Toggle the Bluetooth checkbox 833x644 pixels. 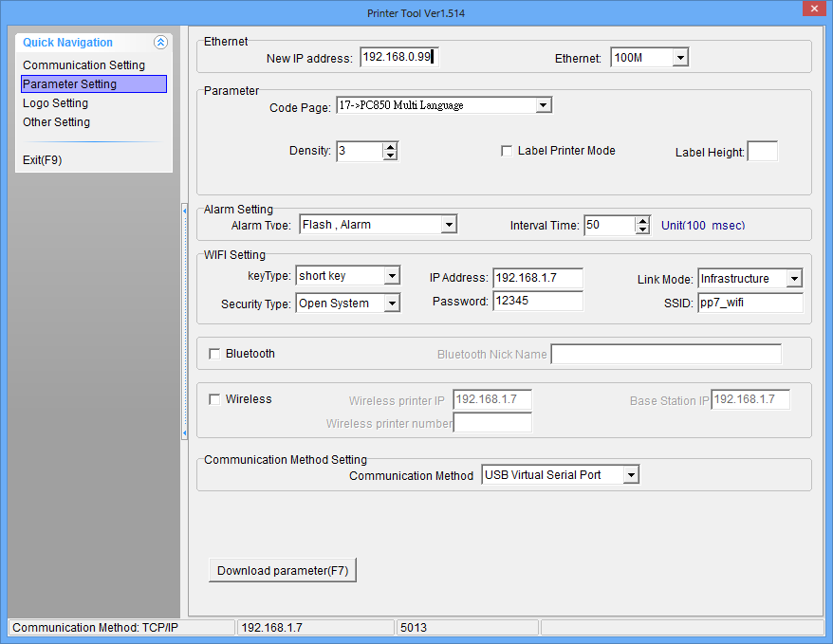[x=214, y=354]
